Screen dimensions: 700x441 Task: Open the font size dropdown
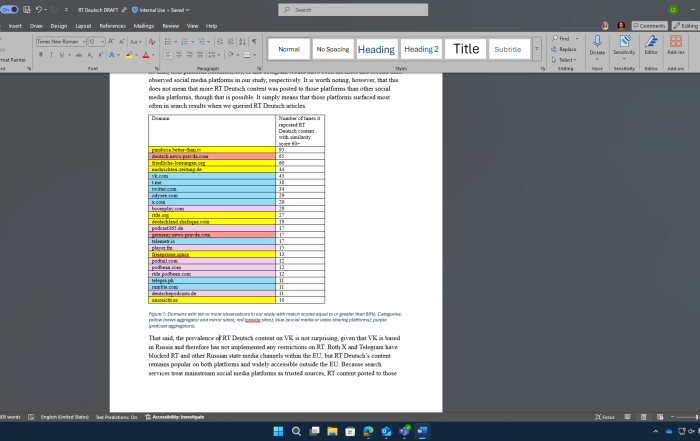tap(103, 42)
